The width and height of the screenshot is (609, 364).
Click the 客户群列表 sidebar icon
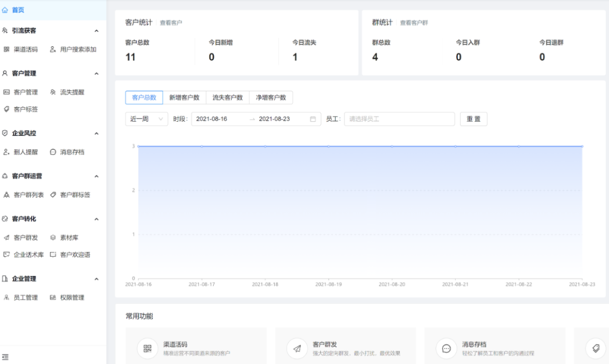pos(6,195)
